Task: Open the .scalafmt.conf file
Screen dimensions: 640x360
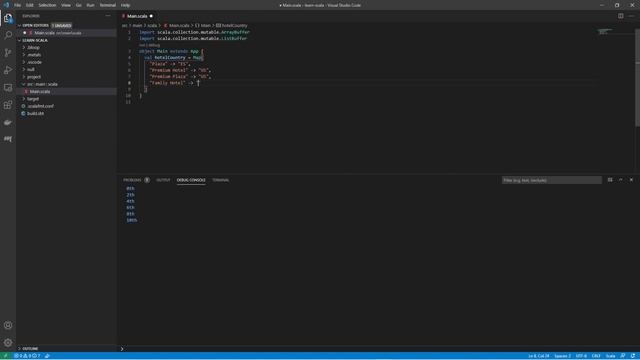Action: (x=40, y=106)
